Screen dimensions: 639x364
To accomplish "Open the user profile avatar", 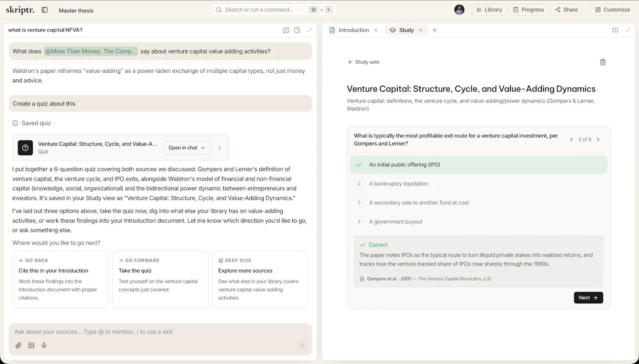I will [x=459, y=10].
